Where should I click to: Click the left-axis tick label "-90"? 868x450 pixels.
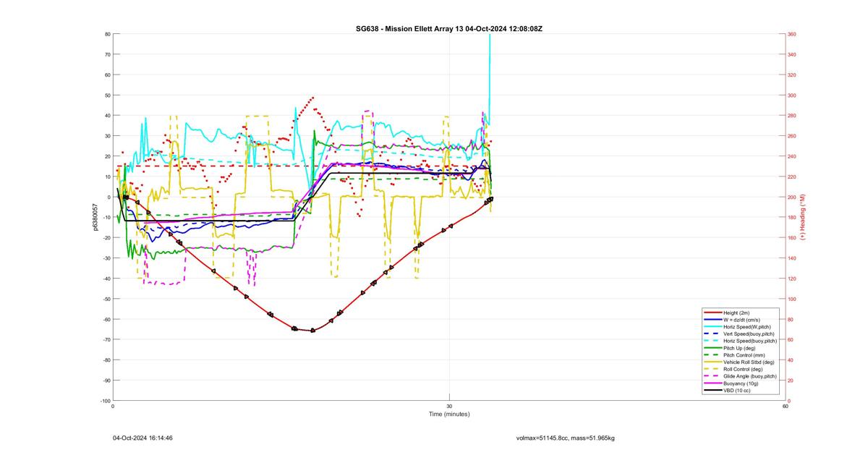click(106, 380)
